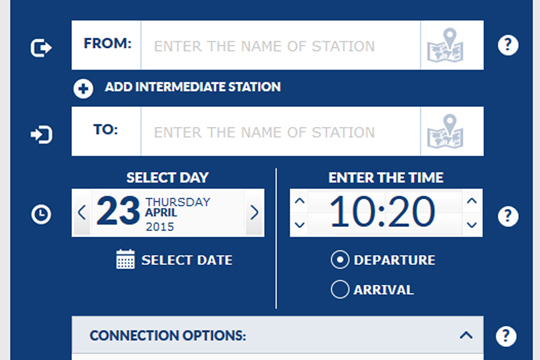
Task: Click the help icon beside time field
Action: tap(508, 216)
